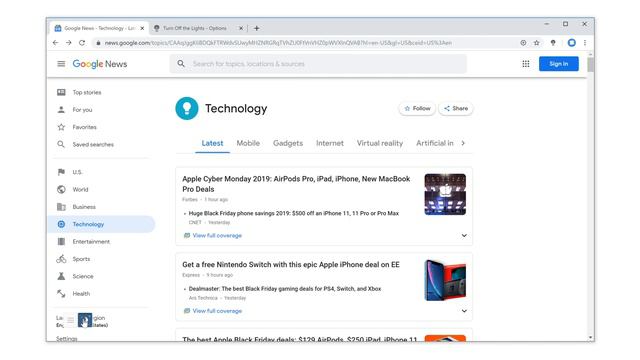Share the Technology topic
The height and width of the screenshot is (360, 640).
(456, 109)
